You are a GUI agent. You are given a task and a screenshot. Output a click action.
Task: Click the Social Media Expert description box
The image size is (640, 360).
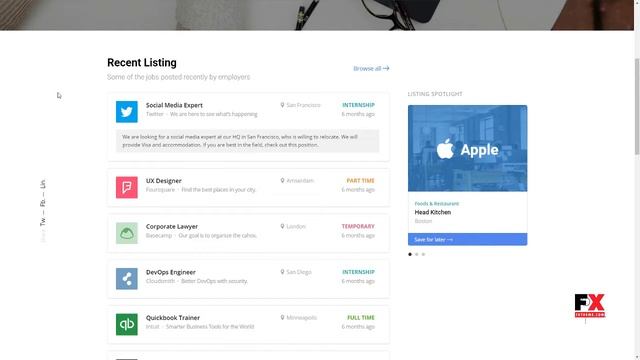pos(247,141)
